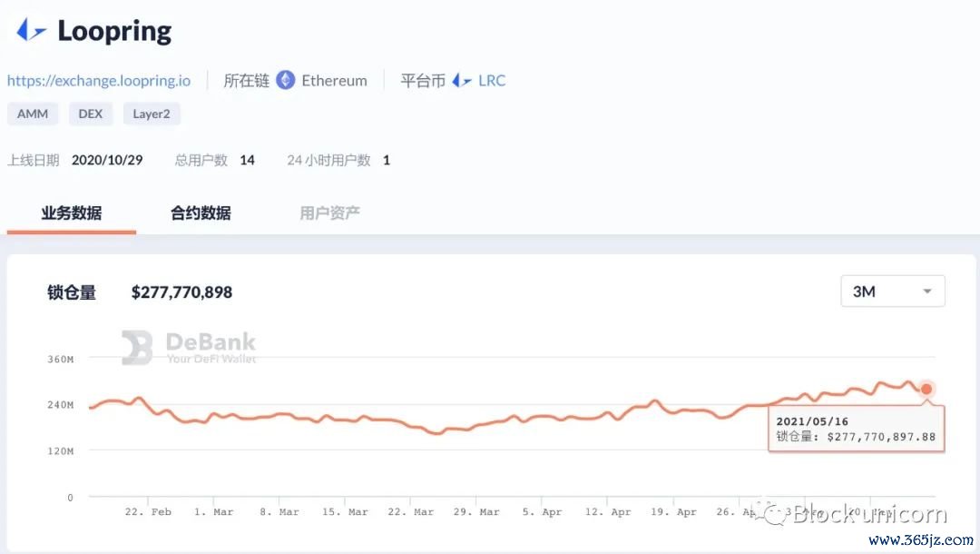The height and width of the screenshot is (554, 980).
Task: Switch to the 用户资产 tab
Action: pos(328,213)
